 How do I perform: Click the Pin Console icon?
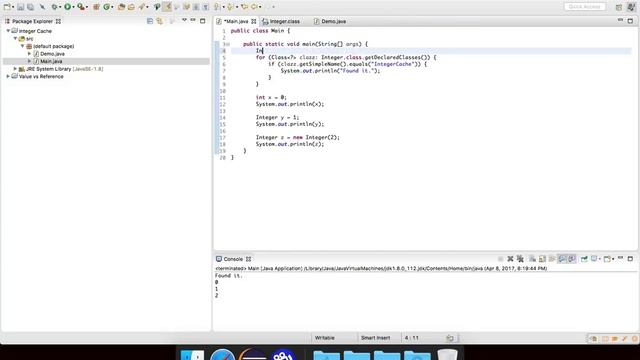coord(584,259)
